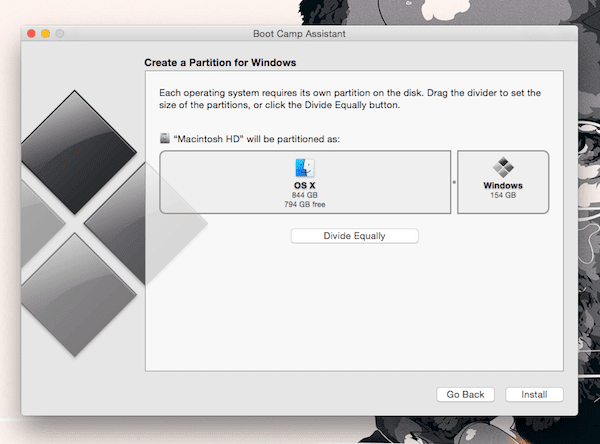The height and width of the screenshot is (444, 600).
Task: Go Back to the previous step
Action: coord(465,394)
